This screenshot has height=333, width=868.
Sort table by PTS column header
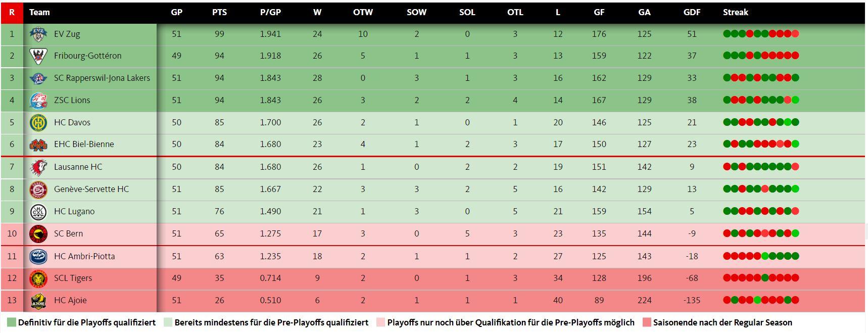tap(219, 12)
